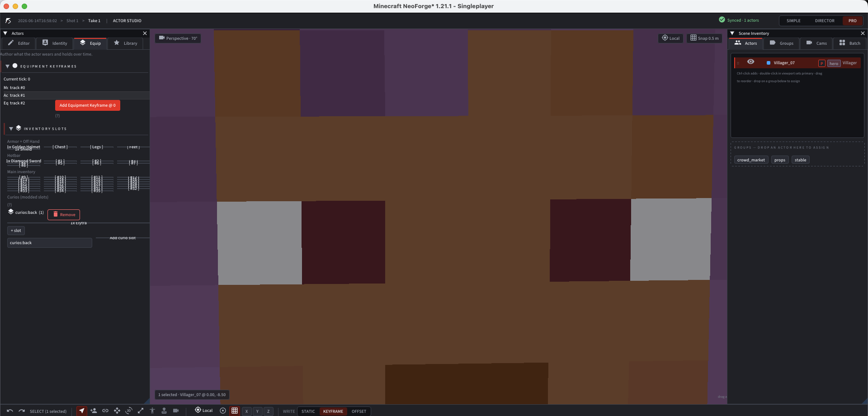
Task: Click the redo arrow icon
Action: (22, 411)
